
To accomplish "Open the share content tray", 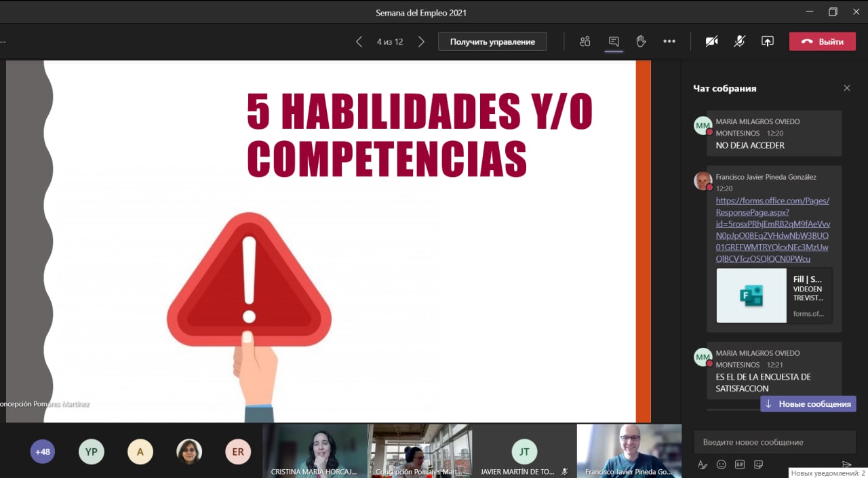I will click(x=768, y=41).
